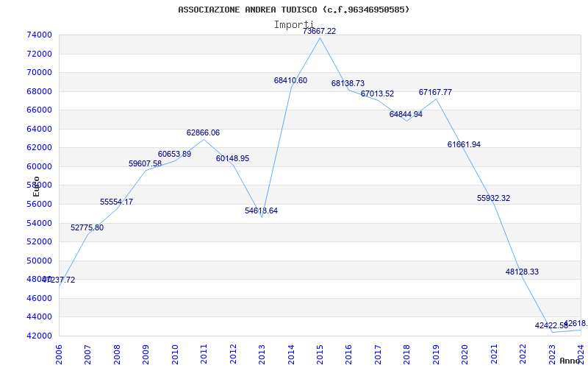
Task: Click the x-axis year 2017
Action: pyautogui.click(x=378, y=354)
